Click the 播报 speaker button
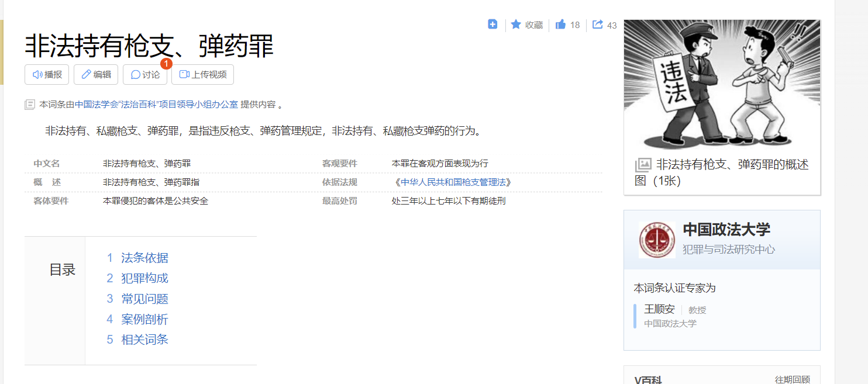Viewport: 868px width, 384px height. click(x=47, y=74)
